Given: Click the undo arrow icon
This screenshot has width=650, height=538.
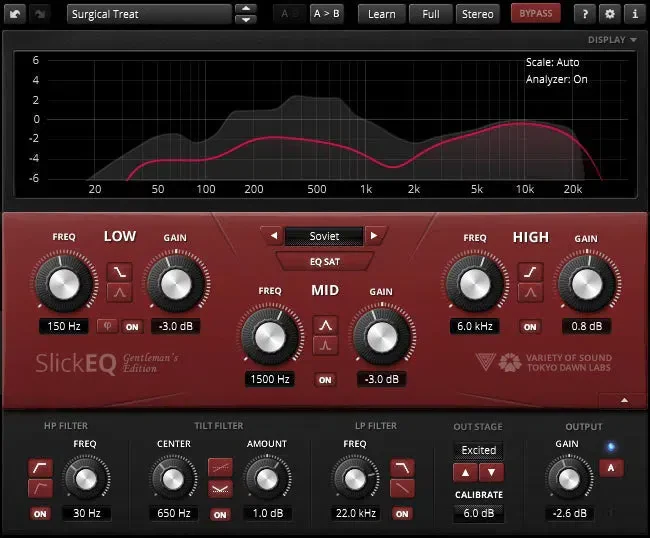Looking at the screenshot, I should pyautogui.click(x=15, y=14).
